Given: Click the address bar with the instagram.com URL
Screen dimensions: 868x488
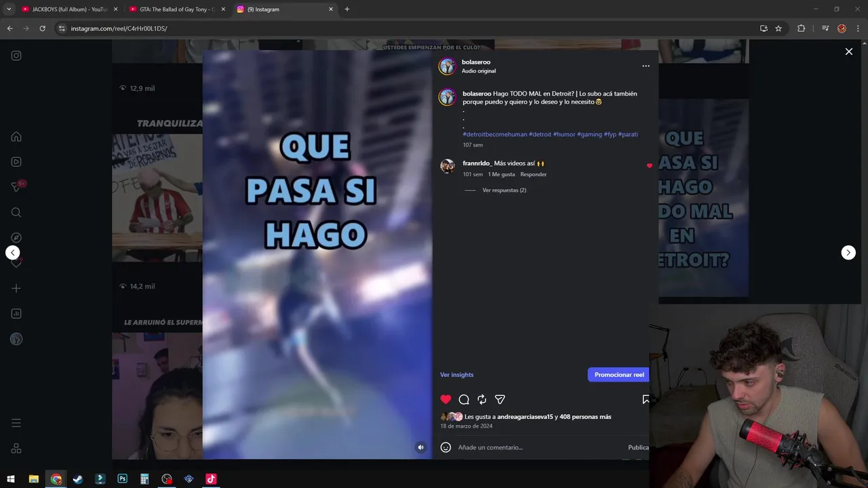Looking at the screenshot, I should pyautogui.click(x=407, y=28).
